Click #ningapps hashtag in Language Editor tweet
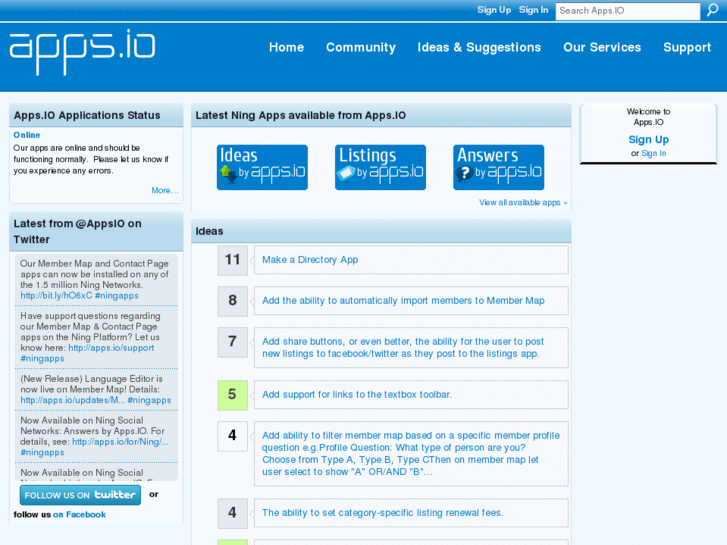727x545 pixels. click(x=149, y=400)
